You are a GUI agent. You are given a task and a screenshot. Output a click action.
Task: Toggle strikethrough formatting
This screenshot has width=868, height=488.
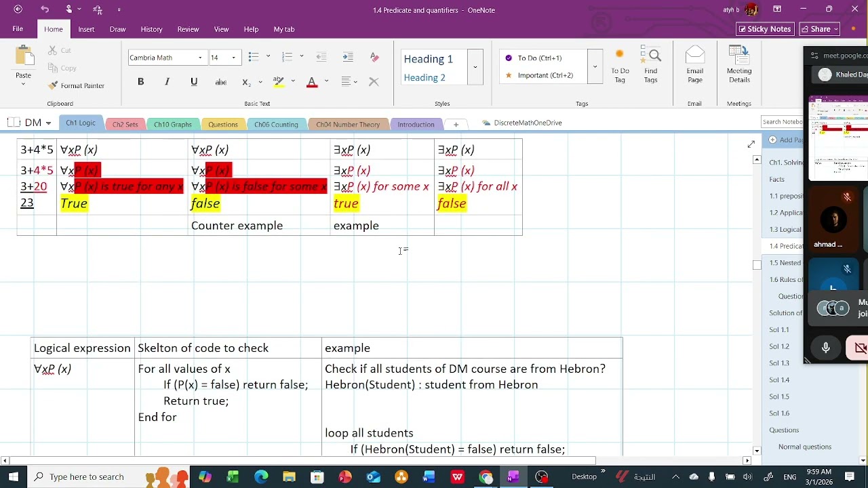[220, 81]
